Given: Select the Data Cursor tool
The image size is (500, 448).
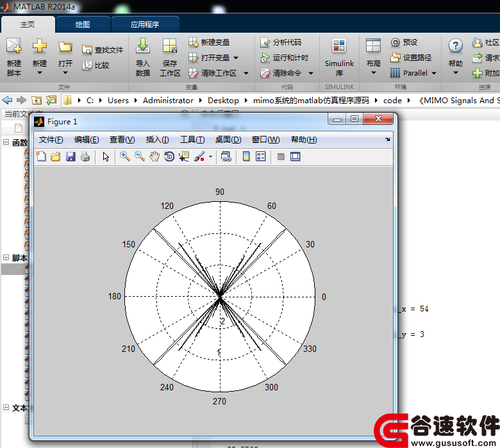Looking at the screenshot, I should [184, 156].
